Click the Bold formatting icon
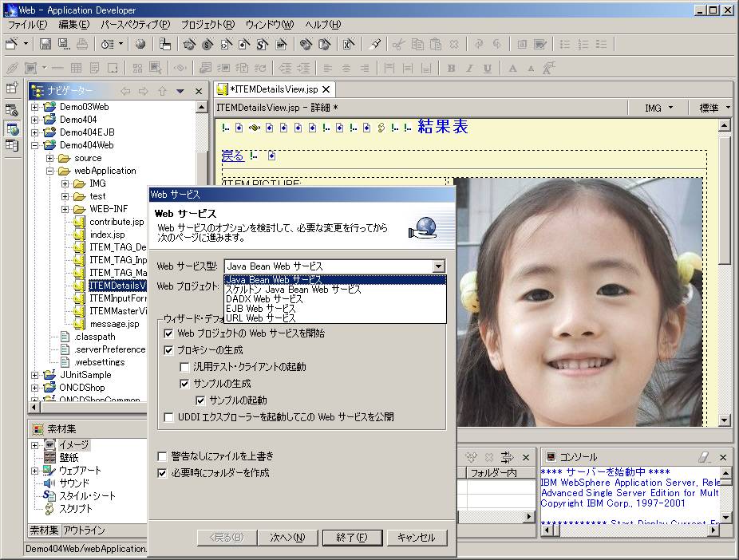739x560 pixels. (451, 69)
